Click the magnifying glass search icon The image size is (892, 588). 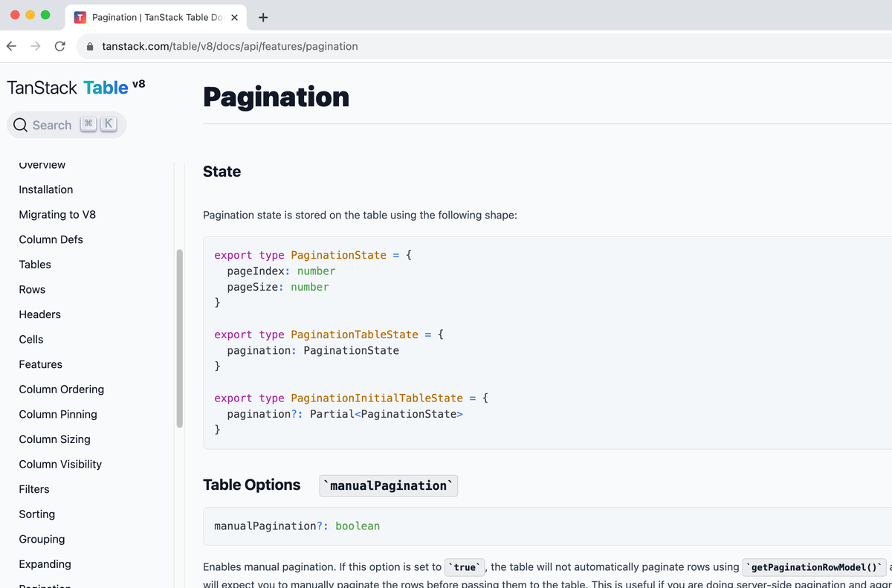click(x=19, y=125)
